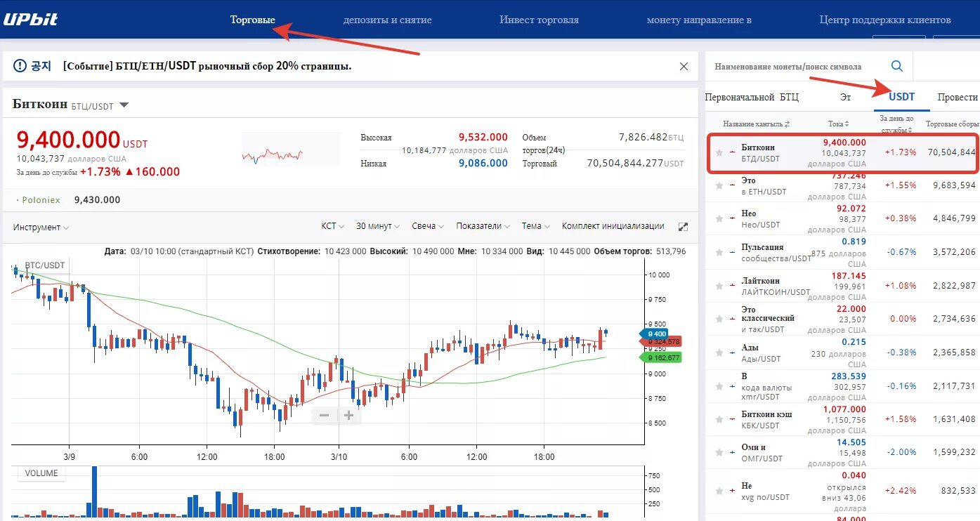Image resolution: width=980 pixels, height=521 pixels.
Task: Click the notice exclamation icon
Action: point(19,66)
